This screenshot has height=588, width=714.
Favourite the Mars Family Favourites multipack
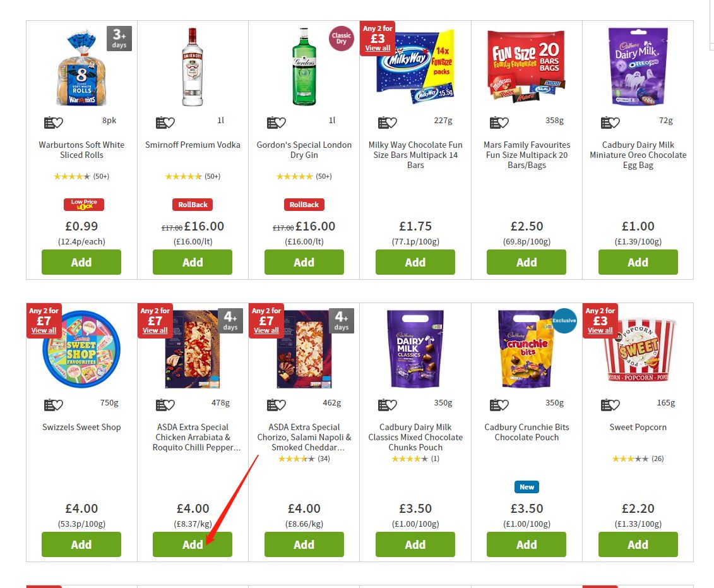pos(499,122)
